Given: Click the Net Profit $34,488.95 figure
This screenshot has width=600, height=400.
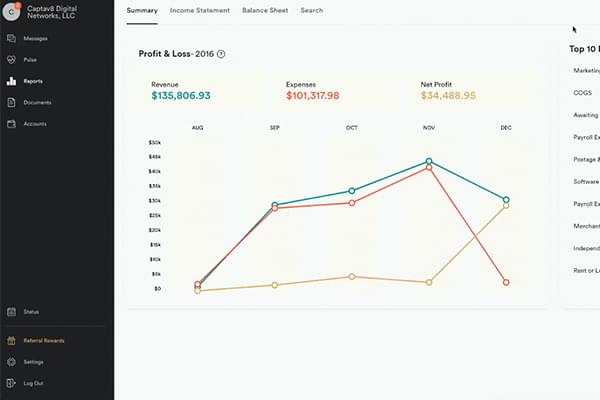Looking at the screenshot, I should coord(447,96).
